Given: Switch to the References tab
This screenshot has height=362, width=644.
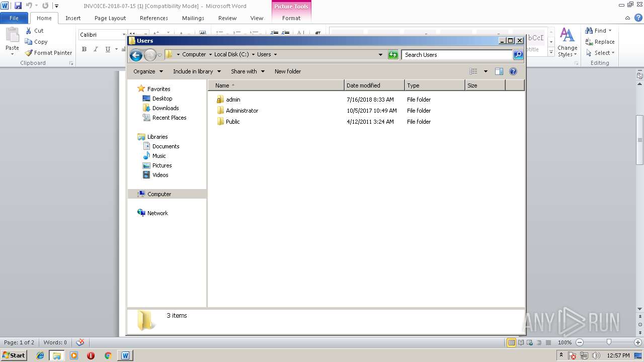Looking at the screenshot, I should click(154, 18).
